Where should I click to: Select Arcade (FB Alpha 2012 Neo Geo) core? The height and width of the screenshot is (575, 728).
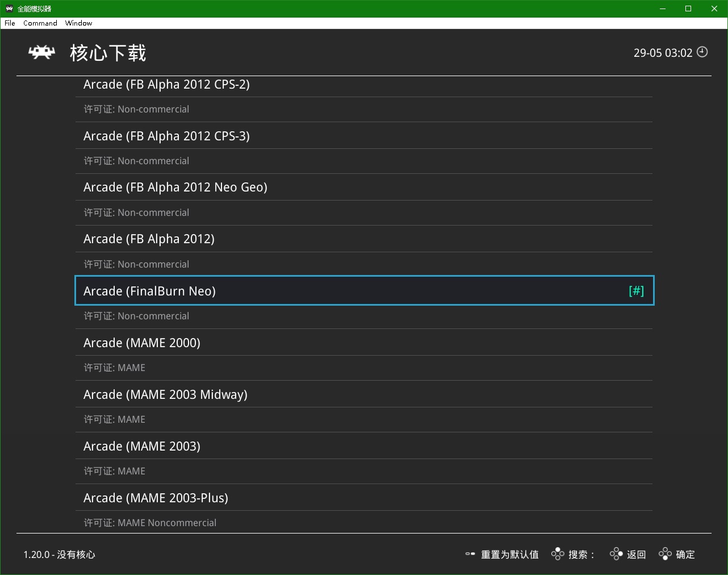(x=363, y=187)
